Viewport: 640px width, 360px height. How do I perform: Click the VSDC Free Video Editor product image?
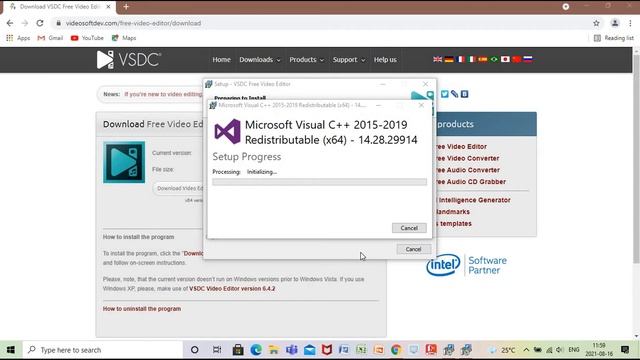(x=124, y=162)
